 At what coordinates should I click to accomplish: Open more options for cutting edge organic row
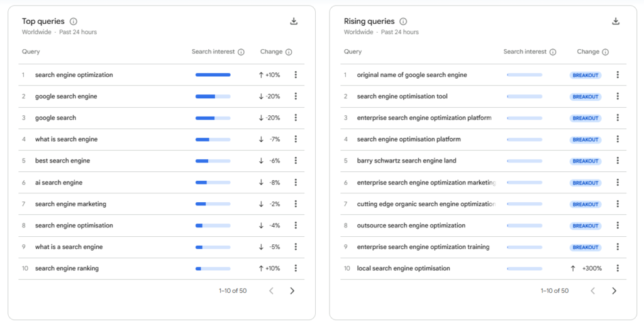[618, 203]
